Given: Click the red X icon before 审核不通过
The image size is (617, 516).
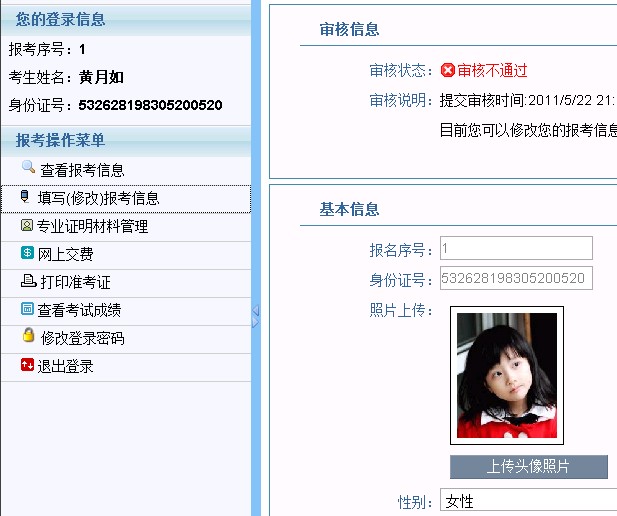Looking at the screenshot, I should click(x=448, y=70).
